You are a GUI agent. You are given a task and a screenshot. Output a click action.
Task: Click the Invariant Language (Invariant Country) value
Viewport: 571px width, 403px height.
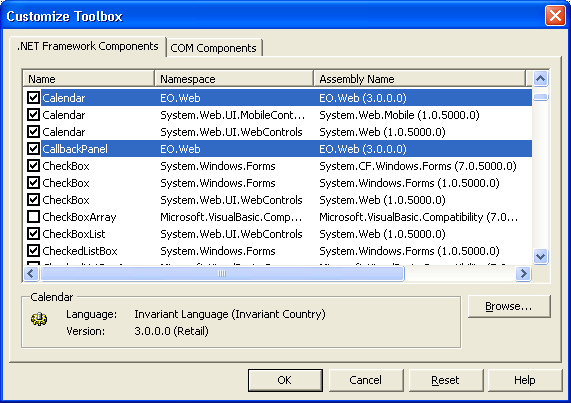[230, 314]
